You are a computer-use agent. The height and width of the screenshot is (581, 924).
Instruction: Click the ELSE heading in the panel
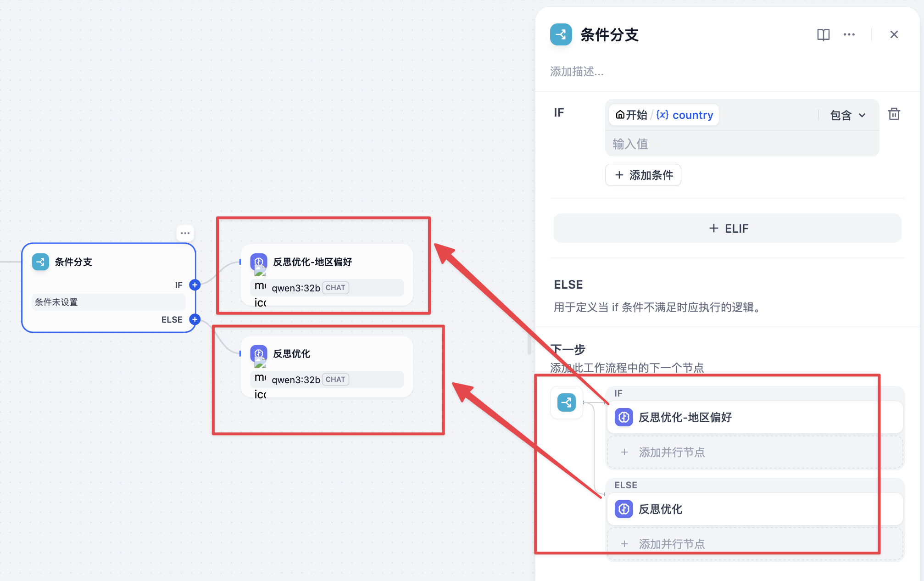tap(568, 285)
